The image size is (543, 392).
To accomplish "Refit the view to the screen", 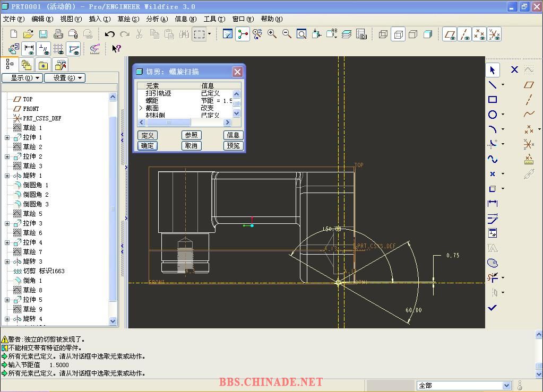I will coord(301,34).
